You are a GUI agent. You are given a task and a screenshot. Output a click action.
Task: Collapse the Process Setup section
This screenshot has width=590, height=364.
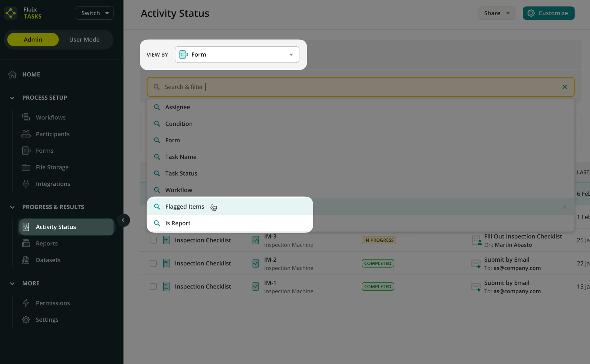[x=12, y=98]
